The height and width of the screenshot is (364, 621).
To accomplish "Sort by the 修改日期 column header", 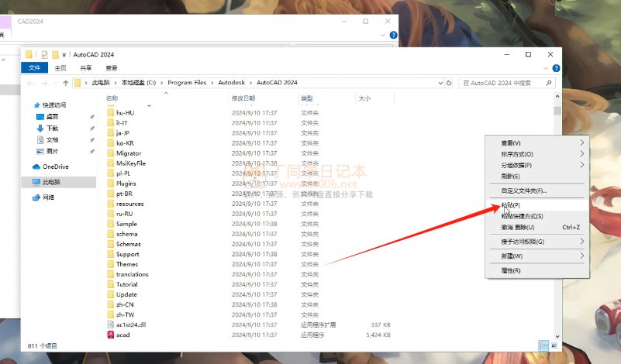I will click(x=243, y=98).
